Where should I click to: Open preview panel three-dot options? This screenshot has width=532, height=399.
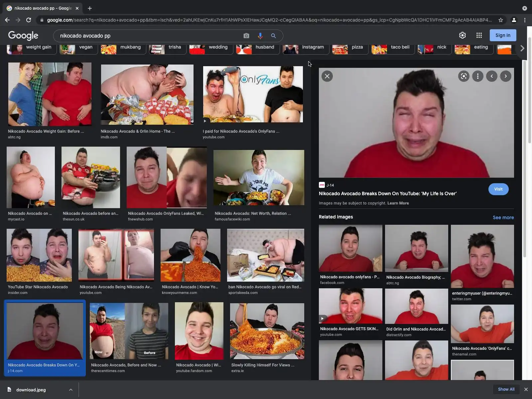pos(478,76)
